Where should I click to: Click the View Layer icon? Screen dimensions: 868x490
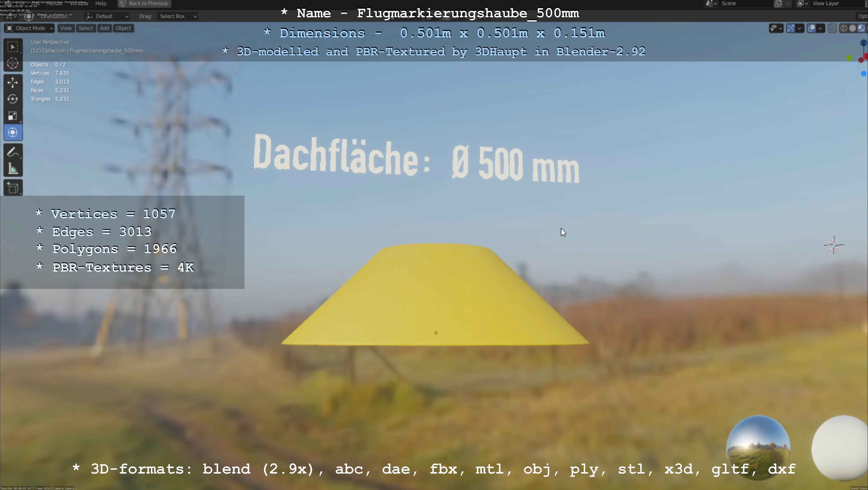pyautogui.click(x=801, y=3)
